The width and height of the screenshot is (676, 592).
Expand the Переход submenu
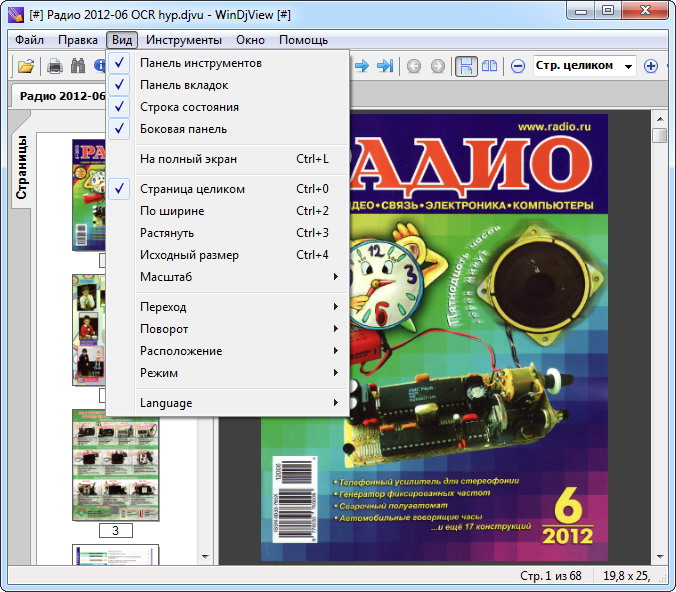click(228, 307)
